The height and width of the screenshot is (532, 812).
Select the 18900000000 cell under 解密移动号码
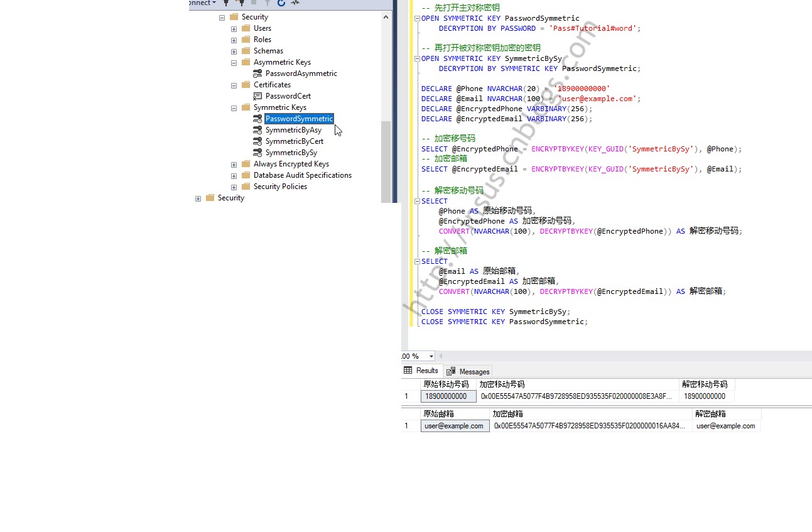pyautogui.click(x=707, y=396)
